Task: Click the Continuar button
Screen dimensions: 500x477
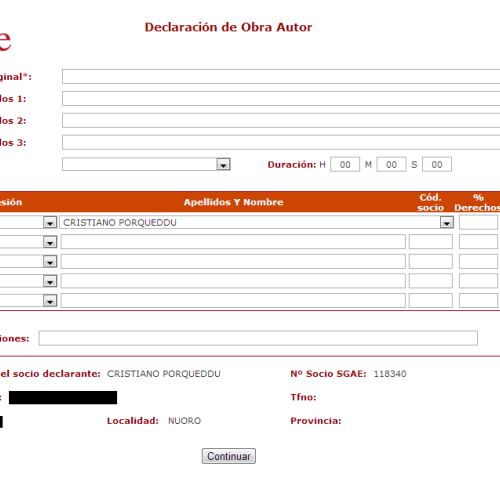Action: pyautogui.click(x=229, y=456)
